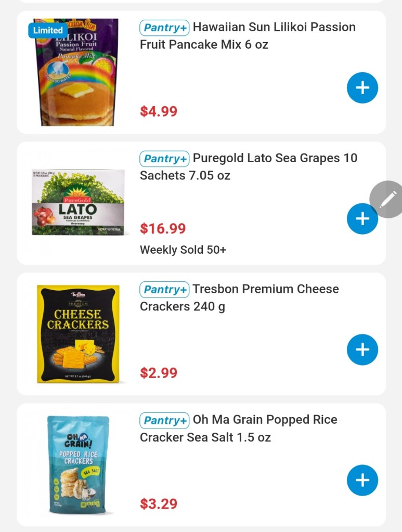This screenshot has height=532, width=402.
Task: Tap Pantry+ badge on Tresbon Crackers item
Action: pyautogui.click(x=164, y=290)
